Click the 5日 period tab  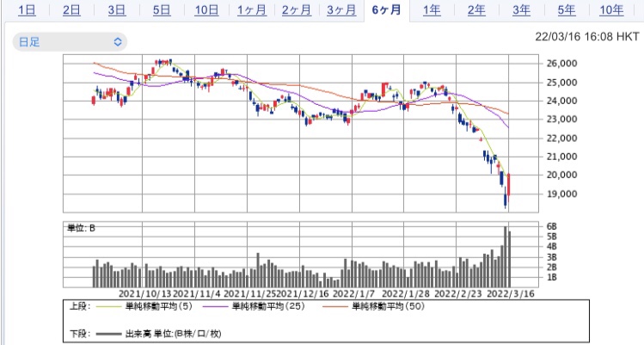point(161,11)
